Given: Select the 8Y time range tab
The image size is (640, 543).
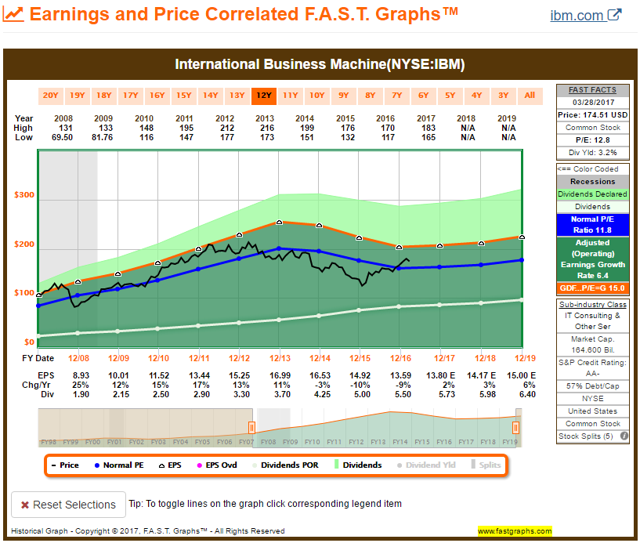Looking at the screenshot, I should 370,96.
